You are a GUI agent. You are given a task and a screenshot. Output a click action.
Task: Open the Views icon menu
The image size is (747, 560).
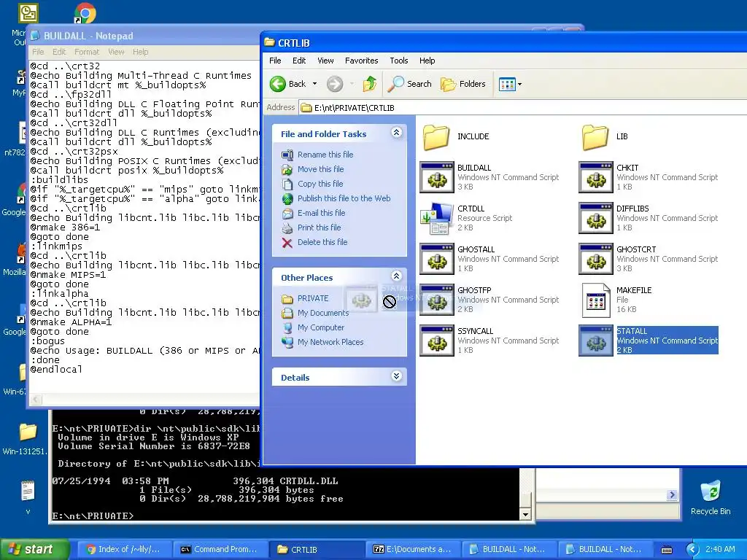point(506,85)
